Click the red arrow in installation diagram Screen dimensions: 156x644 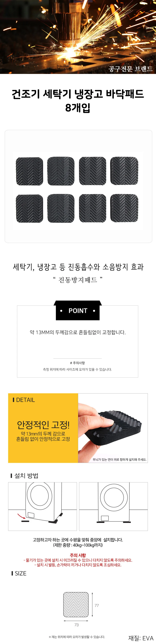coord(21,515)
